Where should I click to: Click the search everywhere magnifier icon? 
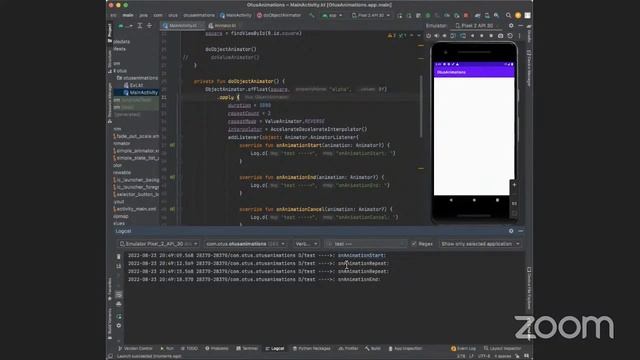(508, 16)
